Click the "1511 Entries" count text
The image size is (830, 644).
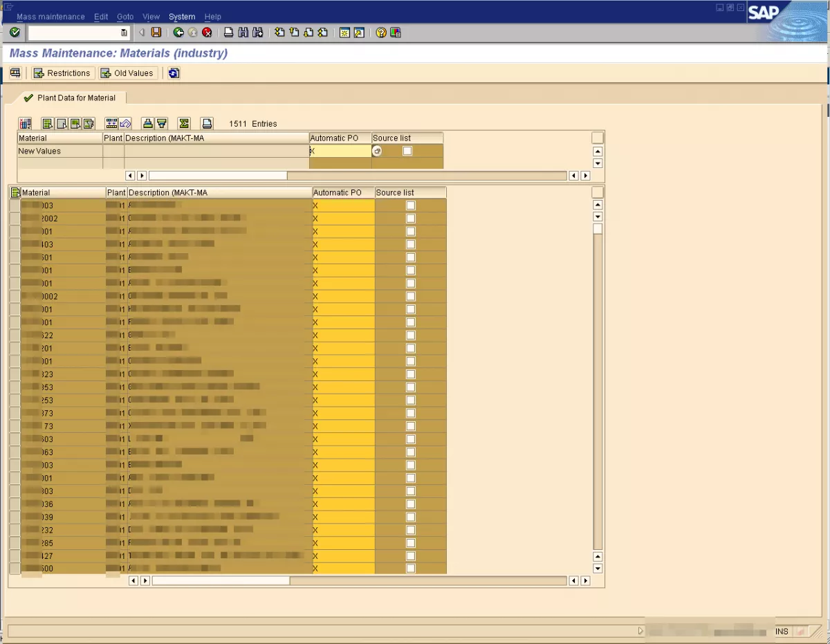pyautogui.click(x=253, y=124)
